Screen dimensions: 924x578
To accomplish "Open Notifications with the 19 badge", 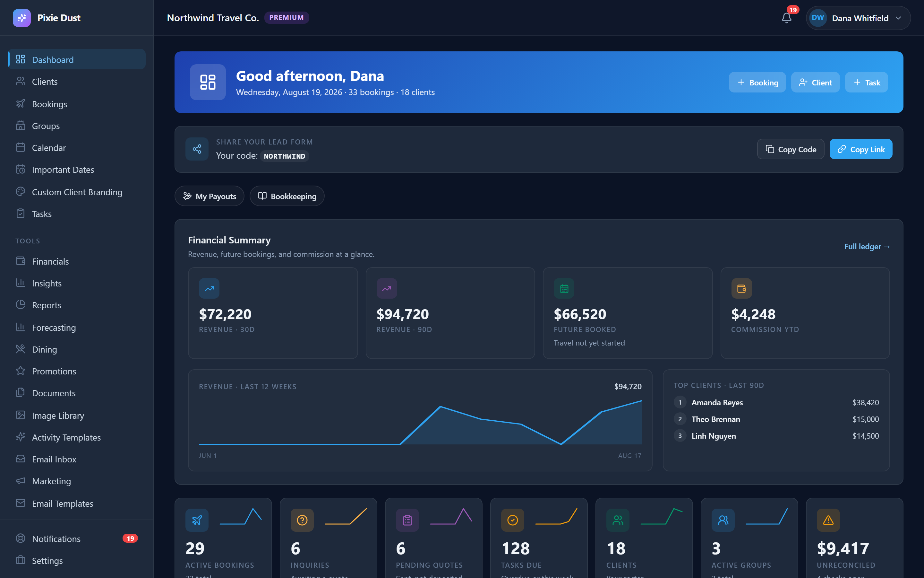I will click(77, 539).
